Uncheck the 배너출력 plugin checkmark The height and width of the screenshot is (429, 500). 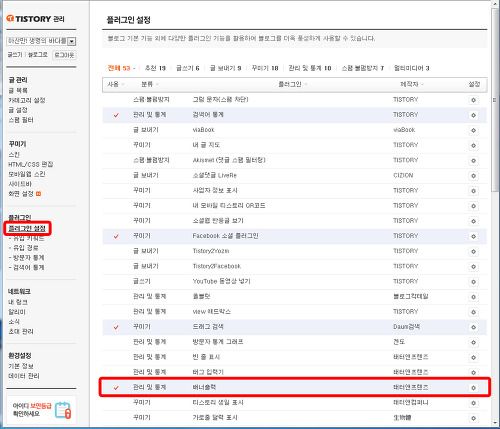pyautogui.click(x=116, y=388)
